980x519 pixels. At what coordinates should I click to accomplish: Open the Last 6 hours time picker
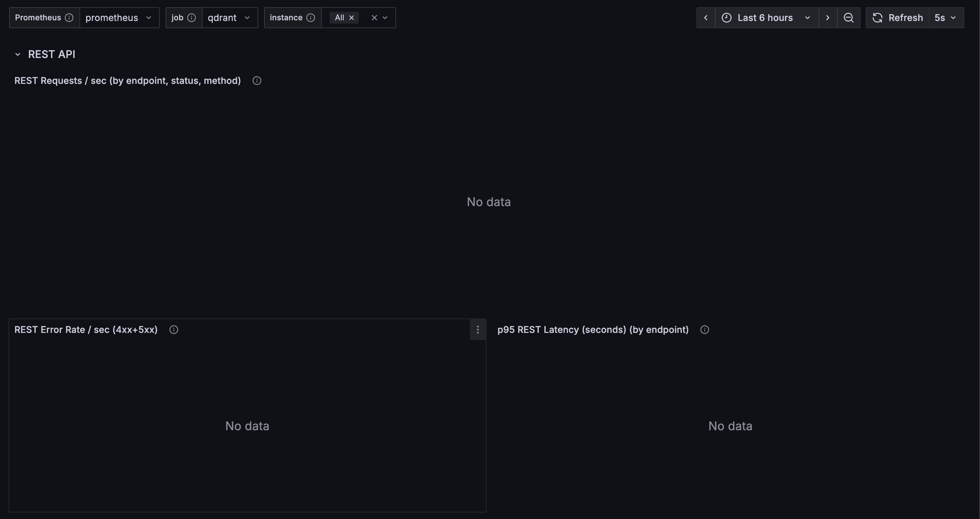coord(766,18)
